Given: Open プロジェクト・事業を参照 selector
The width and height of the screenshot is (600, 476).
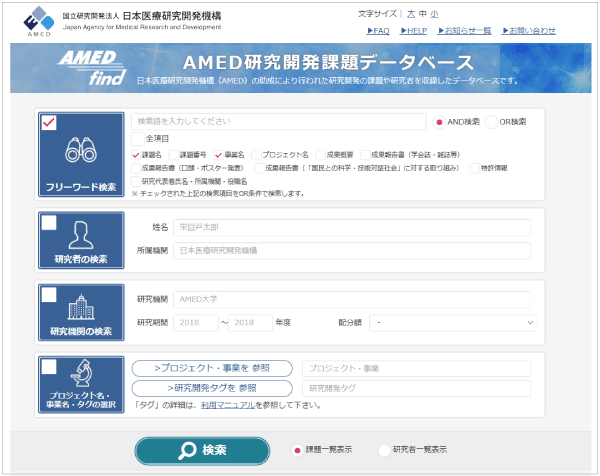Looking at the screenshot, I should tap(212, 369).
